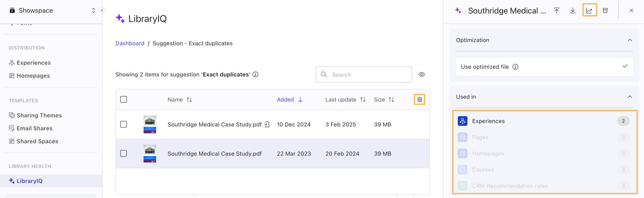Viewport: 644px width, 198px height.
Task: Click the download icon in details panel
Action: (573, 11)
